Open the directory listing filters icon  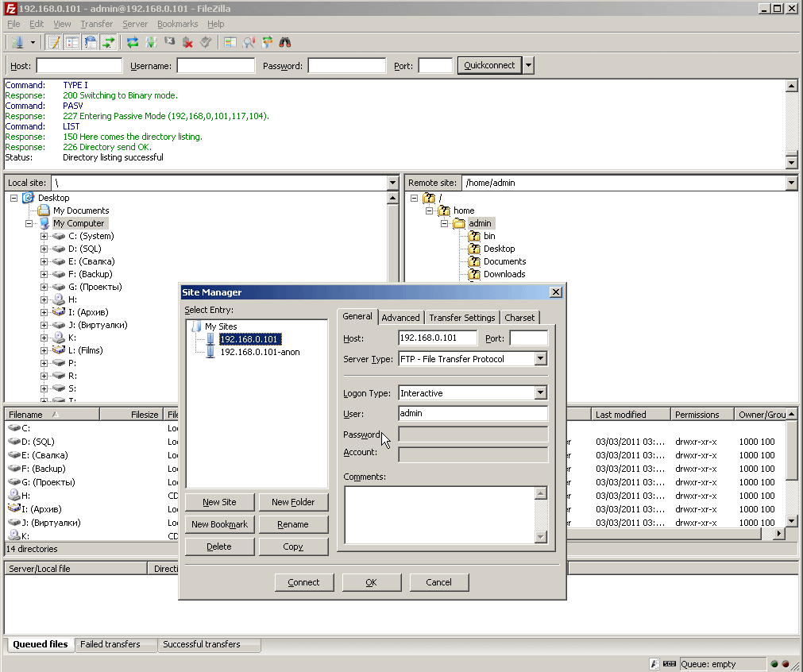point(230,42)
